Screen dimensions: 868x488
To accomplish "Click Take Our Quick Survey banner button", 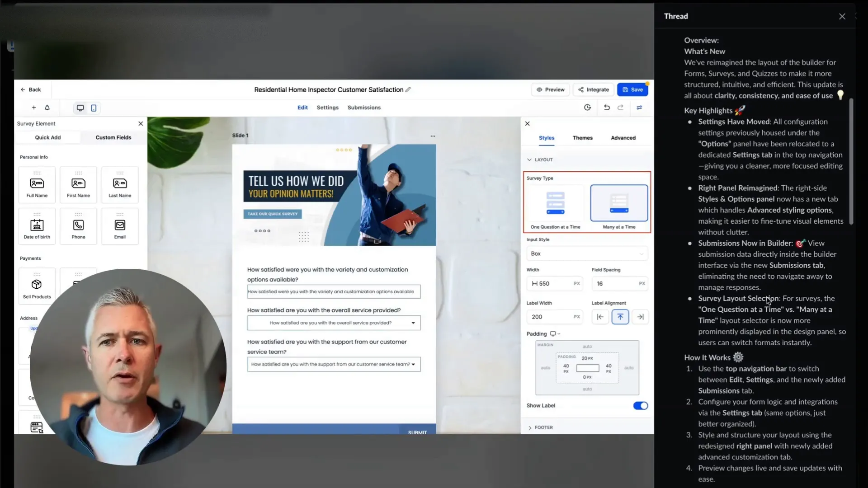I will click(x=273, y=214).
